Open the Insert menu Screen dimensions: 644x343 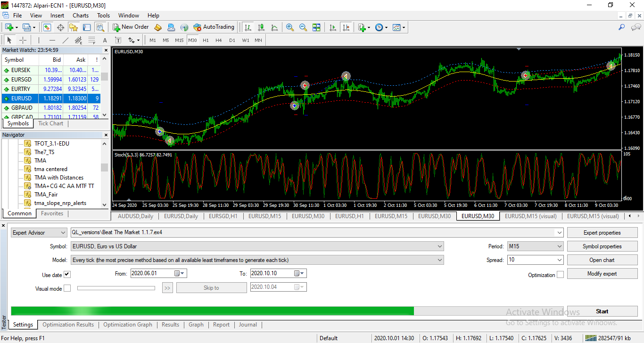coord(58,15)
